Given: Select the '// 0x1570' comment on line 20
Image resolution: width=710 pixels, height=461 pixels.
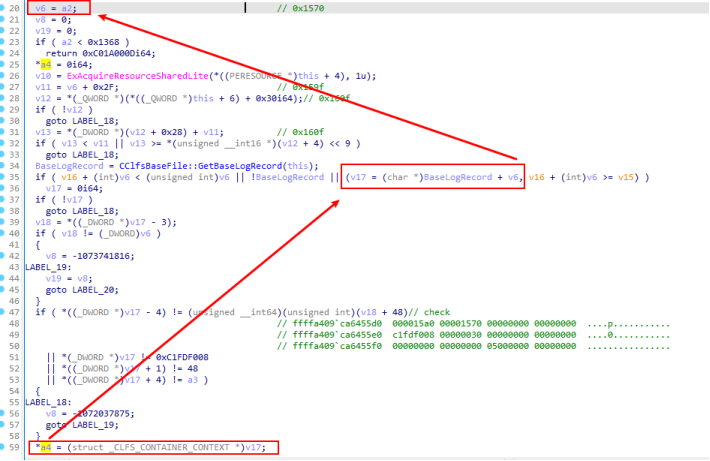Looking at the screenshot, I should 301,8.
